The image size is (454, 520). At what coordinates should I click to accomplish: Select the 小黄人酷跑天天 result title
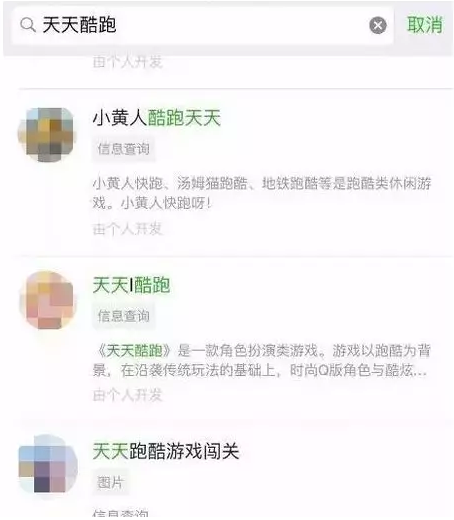[157, 118]
